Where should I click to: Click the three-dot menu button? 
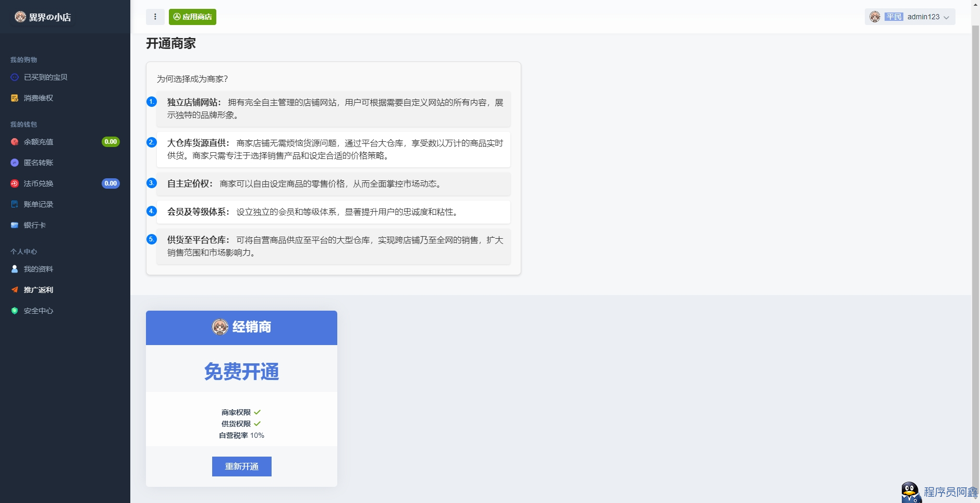[155, 17]
